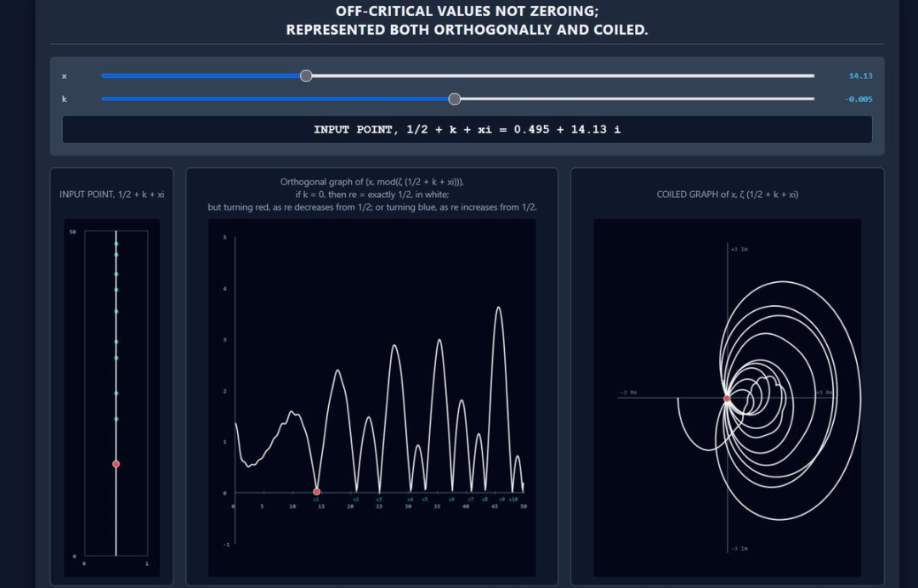Click the "INPUT POINT, 1/2 + k + xi" panel title
This screenshot has height=588, width=918.
coord(112,195)
